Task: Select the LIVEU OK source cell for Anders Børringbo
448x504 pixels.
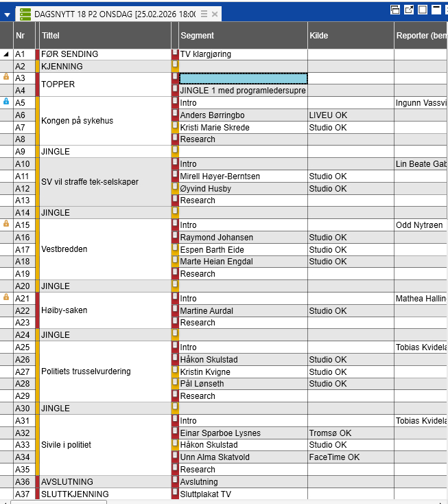Action: (x=350, y=115)
